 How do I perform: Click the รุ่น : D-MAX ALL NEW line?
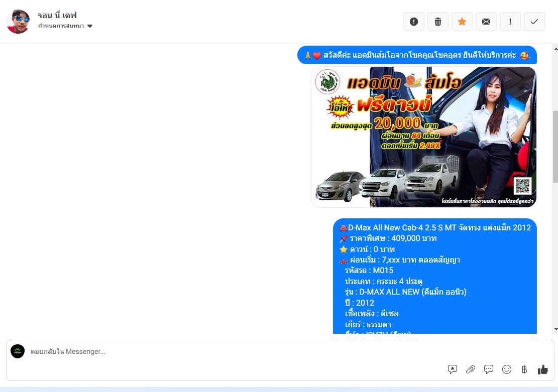[406, 292]
